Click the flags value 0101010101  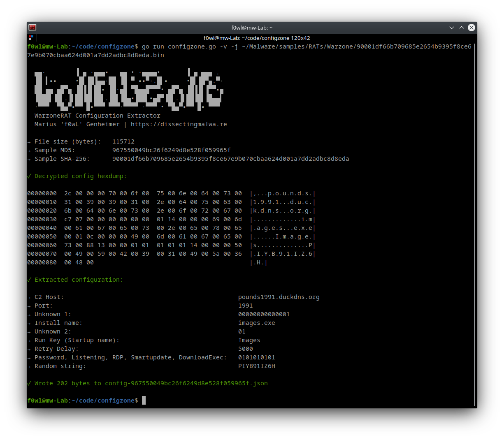click(257, 357)
